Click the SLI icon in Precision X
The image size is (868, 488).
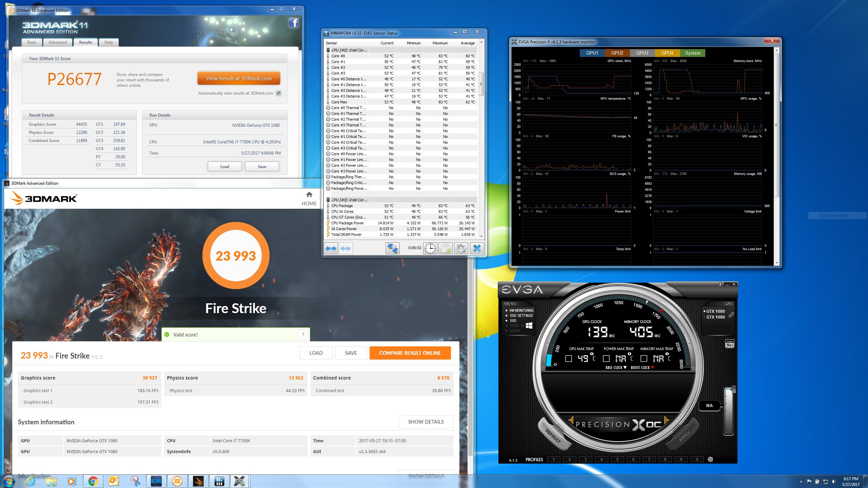730,344
